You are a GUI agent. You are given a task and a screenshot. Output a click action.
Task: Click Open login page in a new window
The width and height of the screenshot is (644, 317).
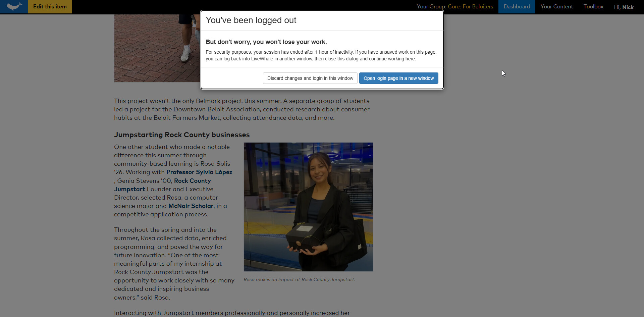pos(398,78)
